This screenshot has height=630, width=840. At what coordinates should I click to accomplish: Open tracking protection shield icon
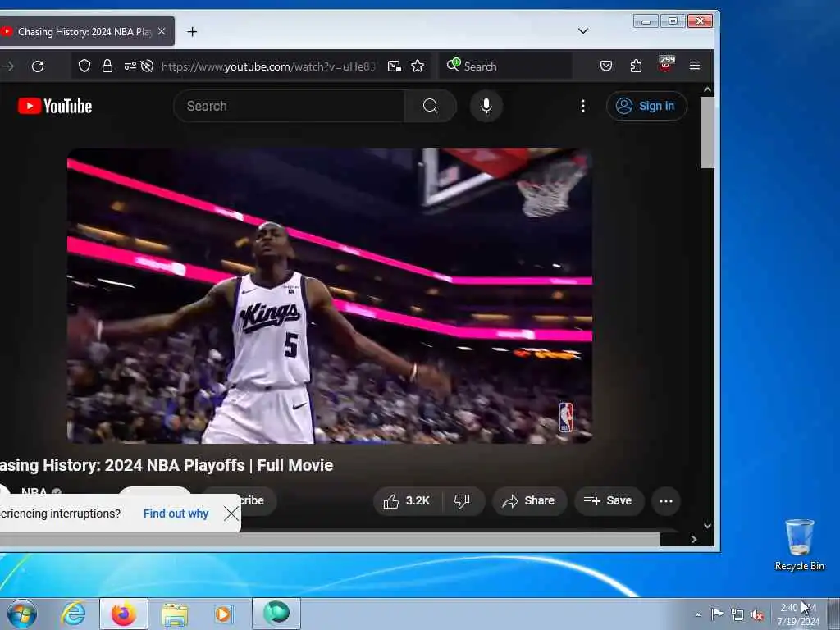tap(84, 66)
